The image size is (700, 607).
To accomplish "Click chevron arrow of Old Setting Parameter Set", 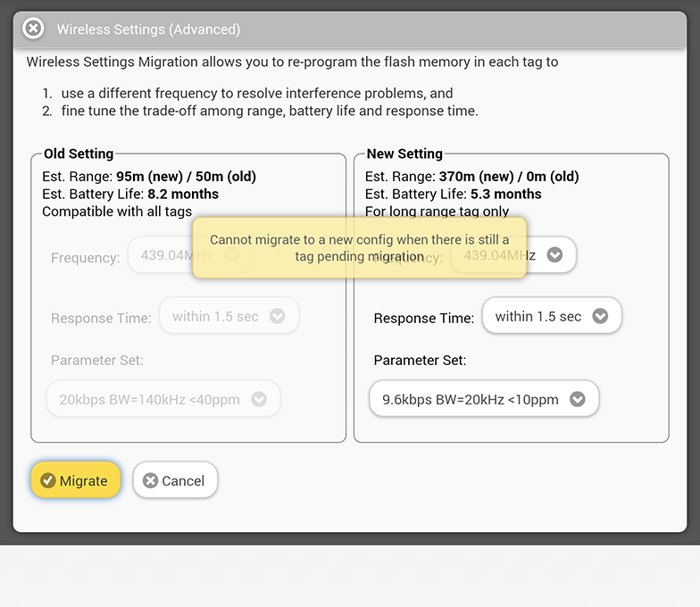I will [x=259, y=399].
